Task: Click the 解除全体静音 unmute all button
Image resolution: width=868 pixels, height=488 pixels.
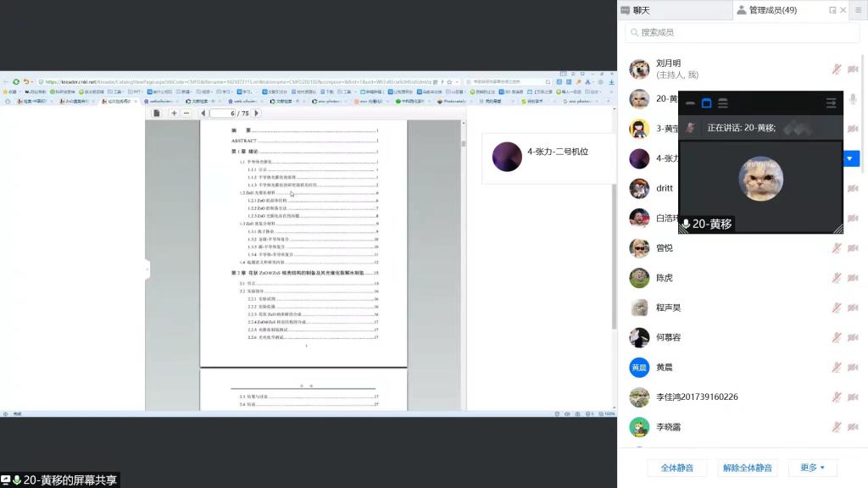Action: [747, 468]
